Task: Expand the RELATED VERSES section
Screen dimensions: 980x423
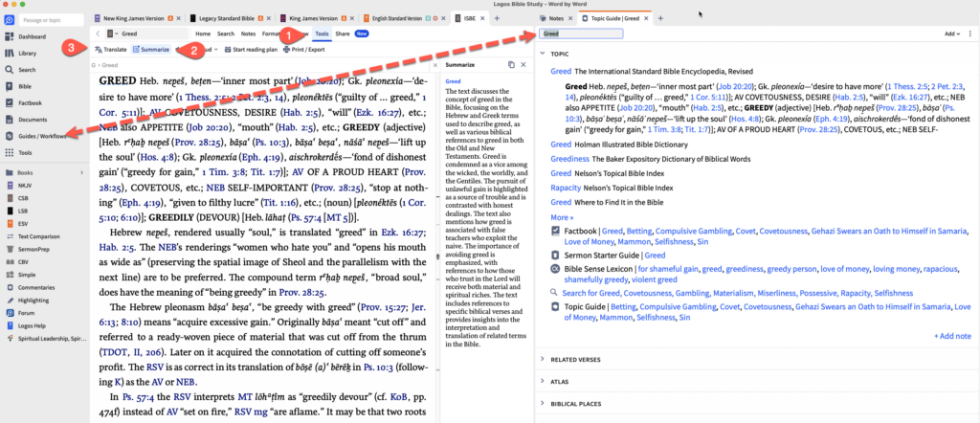Action: click(x=543, y=359)
